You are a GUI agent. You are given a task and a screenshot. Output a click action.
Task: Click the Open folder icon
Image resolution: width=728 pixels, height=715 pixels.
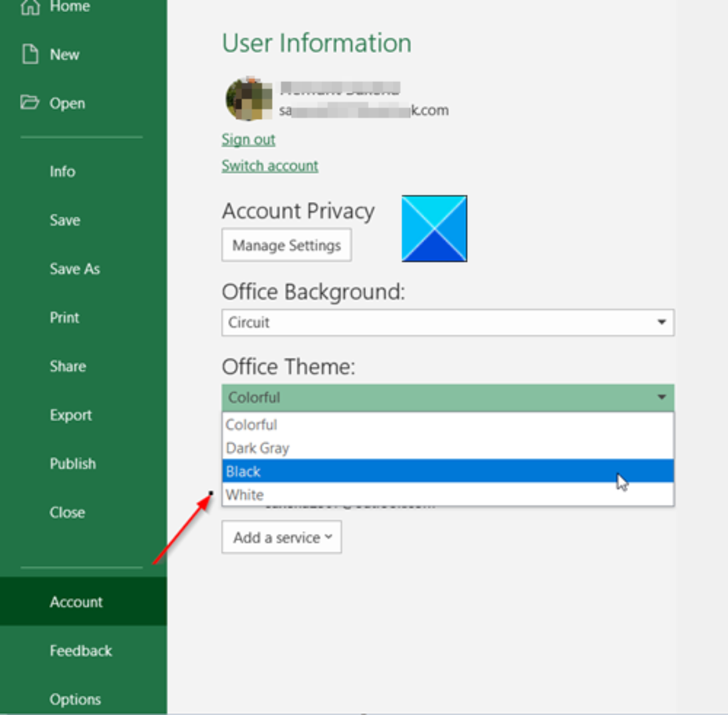click(x=30, y=102)
